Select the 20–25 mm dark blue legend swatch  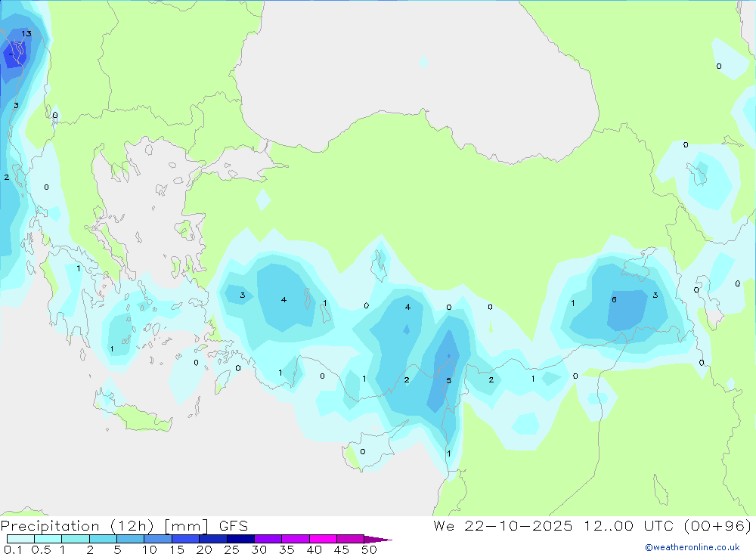click(x=213, y=539)
